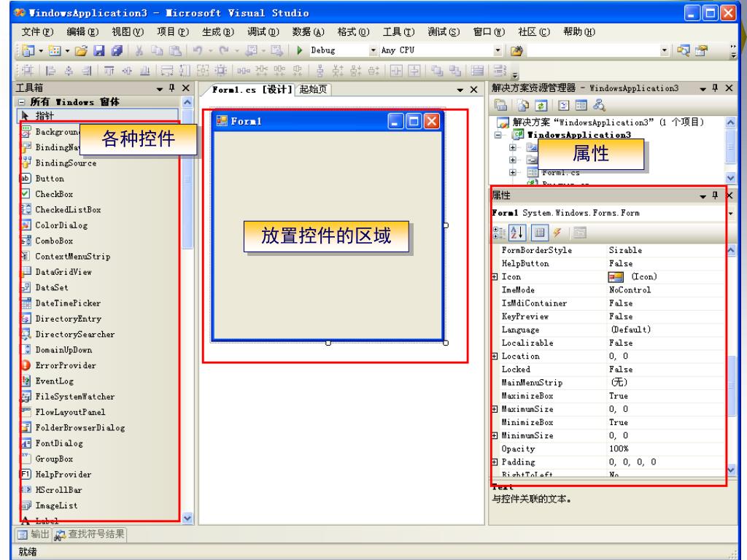Image resolution: width=747 pixels, height=560 pixels.
Task: Pin the toolbox panel with the pushpin
Action: coord(172,88)
